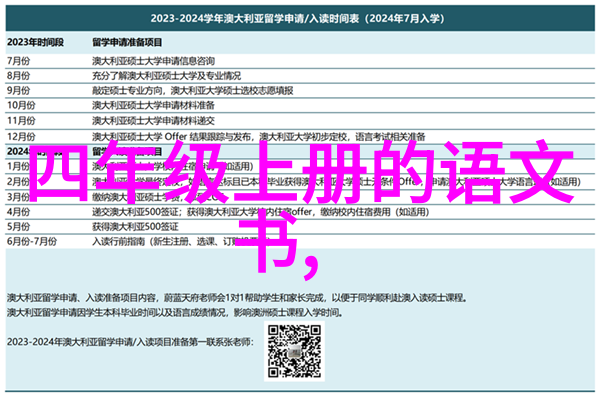This screenshot has width=600, height=397.
Task: Click the magenta overlay text '四年级上册的语文'
Action: pyautogui.click(x=301, y=172)
